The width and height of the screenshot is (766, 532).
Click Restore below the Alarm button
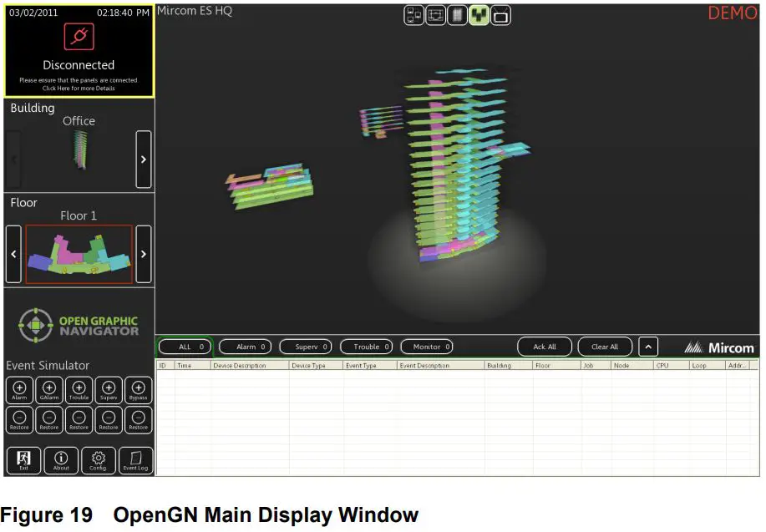[x=19, y=420]
